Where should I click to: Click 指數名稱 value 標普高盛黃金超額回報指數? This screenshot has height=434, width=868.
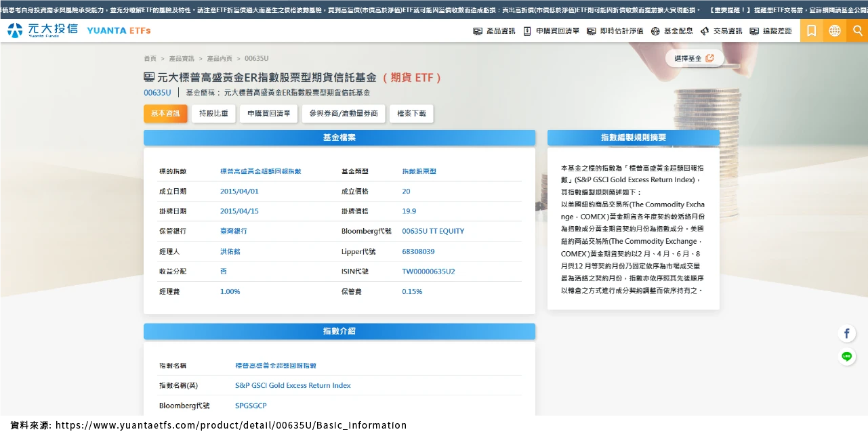point(276,366)
